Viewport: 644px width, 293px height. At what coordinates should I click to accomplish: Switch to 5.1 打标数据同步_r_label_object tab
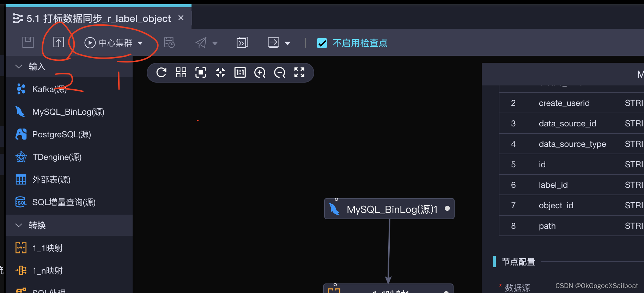click(98, 18)
